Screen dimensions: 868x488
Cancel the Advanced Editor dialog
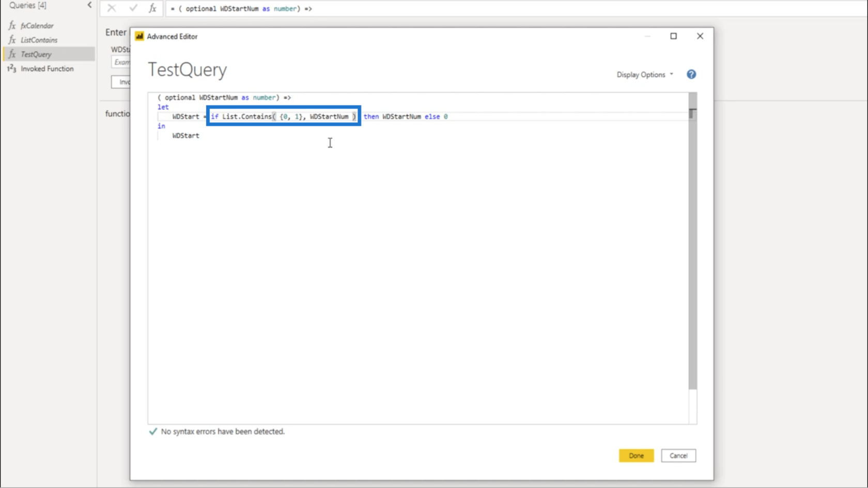tap(678, 455)
